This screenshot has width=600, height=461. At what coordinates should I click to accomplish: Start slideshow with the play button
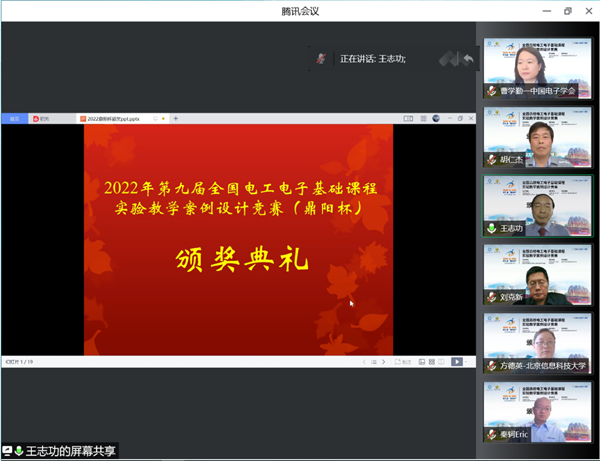[x=455, y=361]
